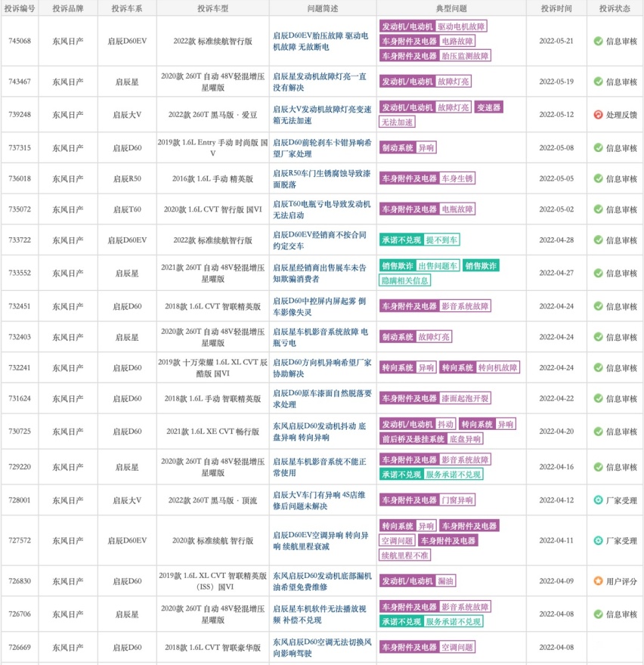Click the teal 厂家受理 icon for complaint 728001
644x665 pixels.
(x=598, y=500)
